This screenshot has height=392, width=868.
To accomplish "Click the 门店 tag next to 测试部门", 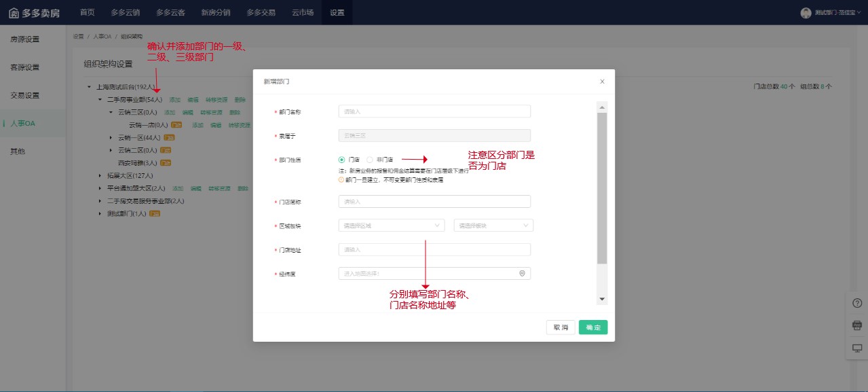I will (155, 214).
